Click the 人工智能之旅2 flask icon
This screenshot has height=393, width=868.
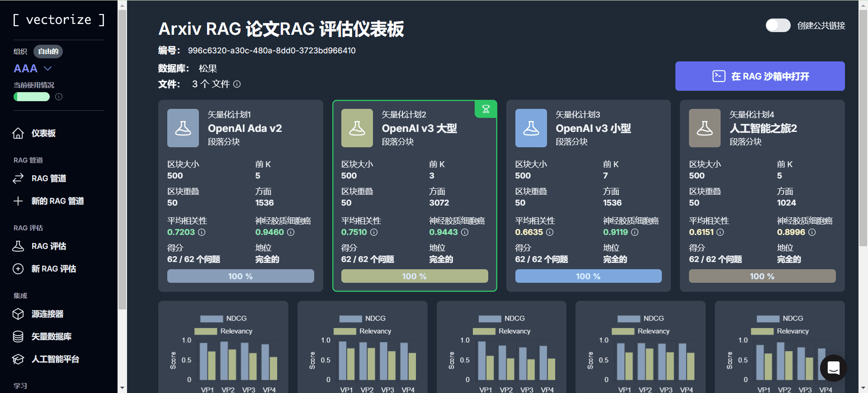point(705,128)
